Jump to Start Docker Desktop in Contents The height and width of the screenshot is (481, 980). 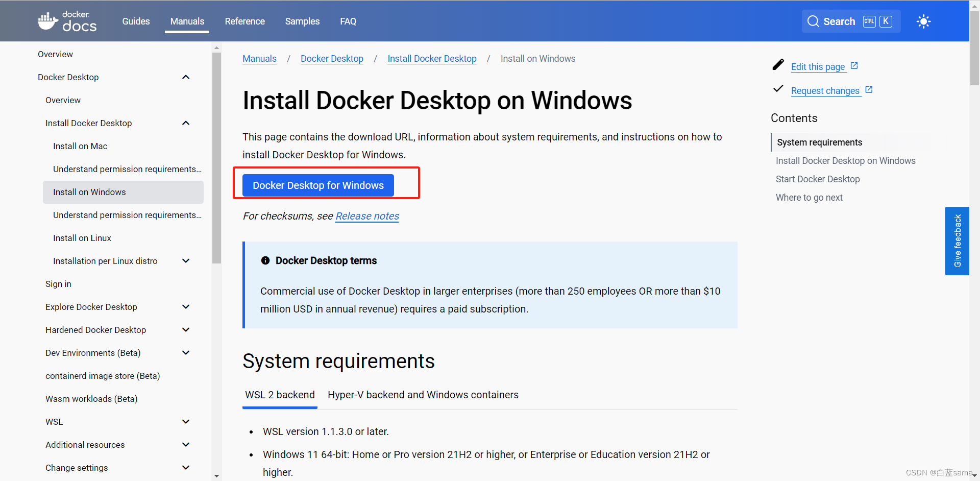pyautogui.click(x=818, y=179)
